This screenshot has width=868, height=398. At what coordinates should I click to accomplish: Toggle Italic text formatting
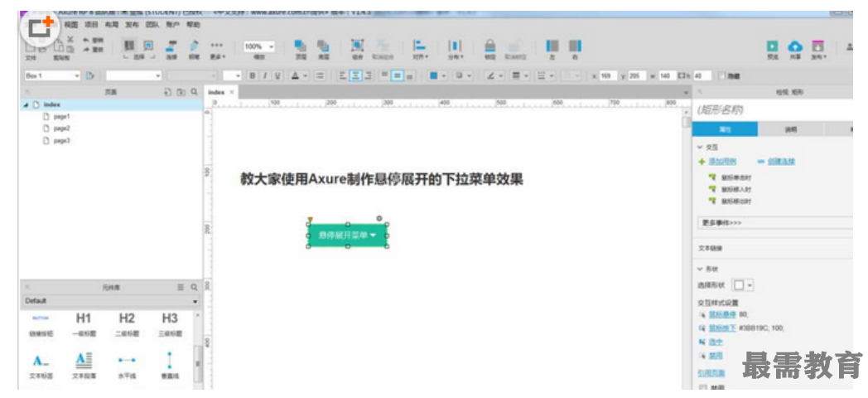pos(265,75)
